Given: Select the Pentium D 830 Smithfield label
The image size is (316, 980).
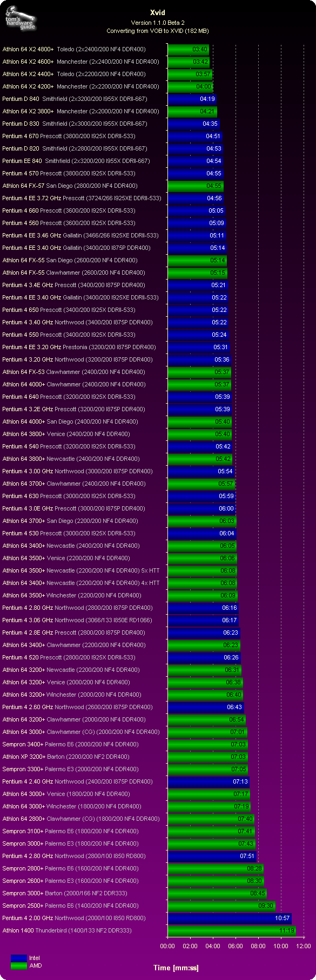Looking at the screenshot, I should (x=75, y=124).
